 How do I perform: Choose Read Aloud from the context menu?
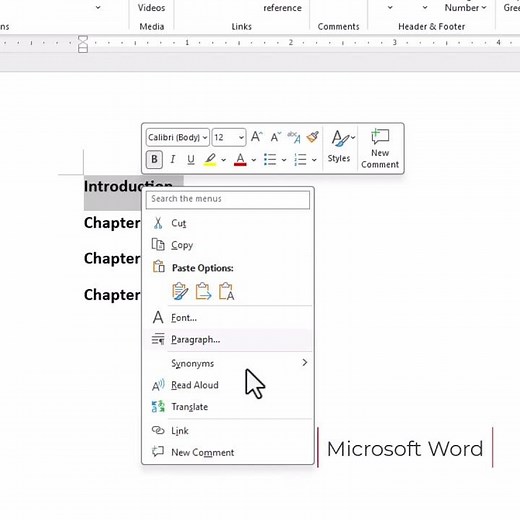(228, 385)
